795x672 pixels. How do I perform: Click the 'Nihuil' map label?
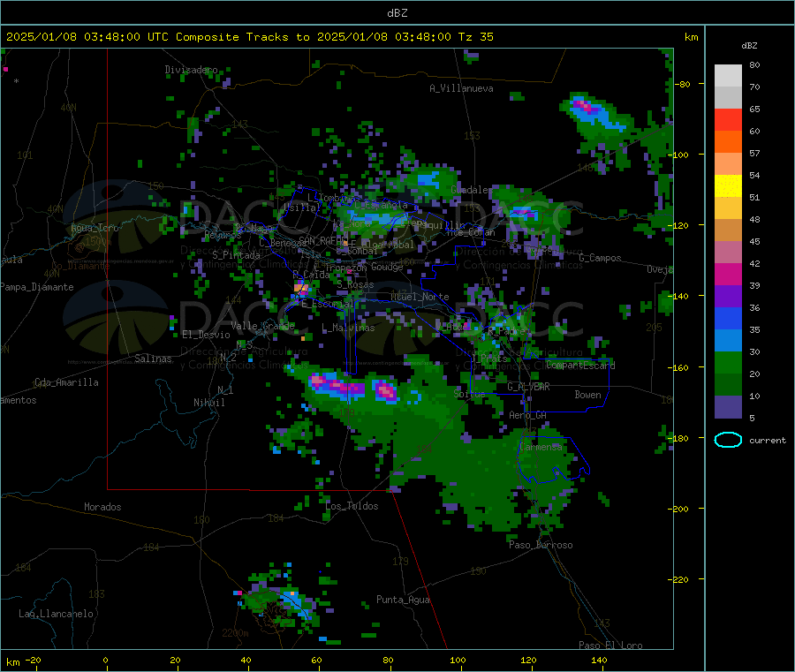(x=208, y=403)
